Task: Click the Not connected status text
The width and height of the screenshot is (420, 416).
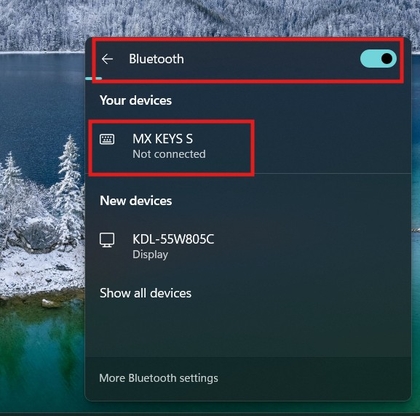Action: pyautogui.click(x=169, y=154)
